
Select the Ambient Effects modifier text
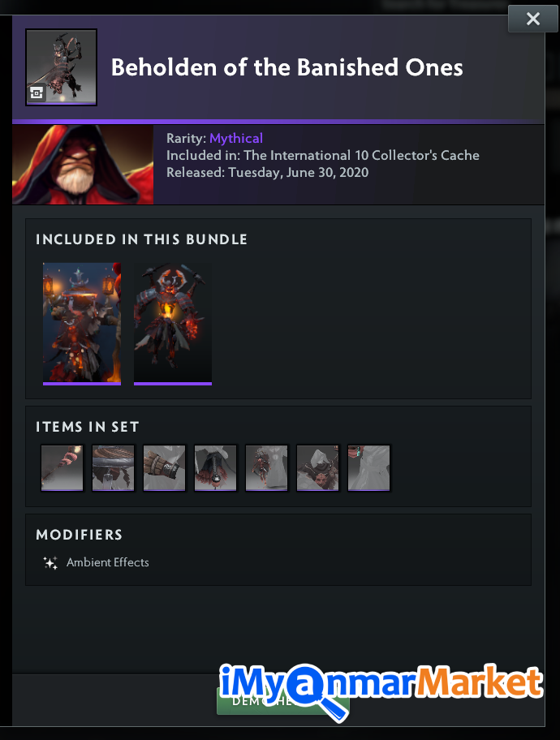point(108,562)
